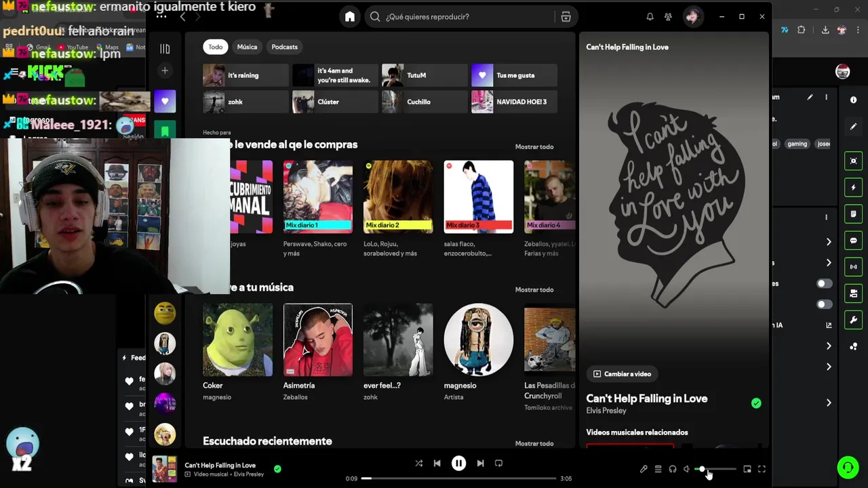Viewport: 868px width, 488px height.
Task: Open Liked Songs purple heart in sidebar
Action: [165, 102]
